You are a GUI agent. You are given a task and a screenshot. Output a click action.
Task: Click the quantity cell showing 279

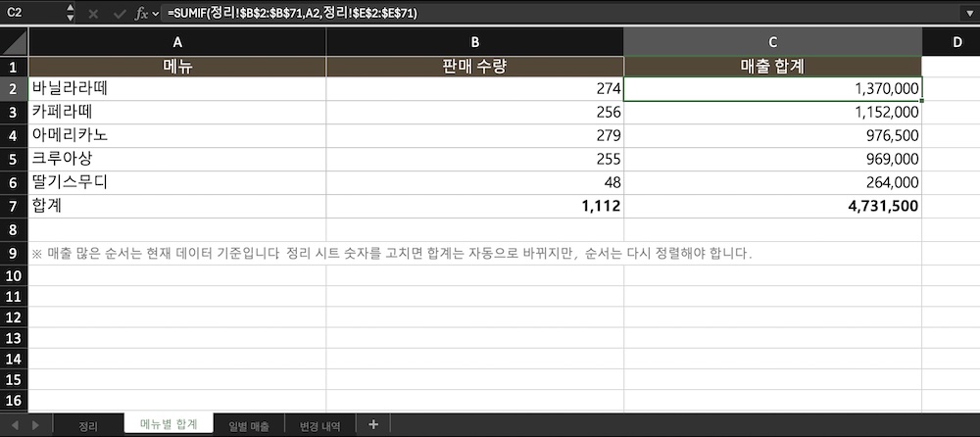(475, 135)
